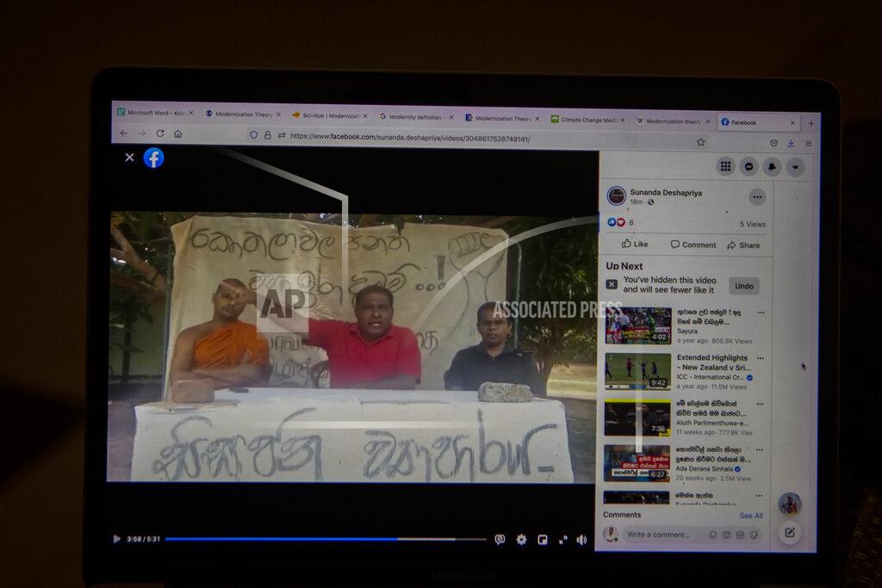Expand the video to fullscreen
Image resolution: width=882 pixels, height=588 pixels.
(562, 540)
